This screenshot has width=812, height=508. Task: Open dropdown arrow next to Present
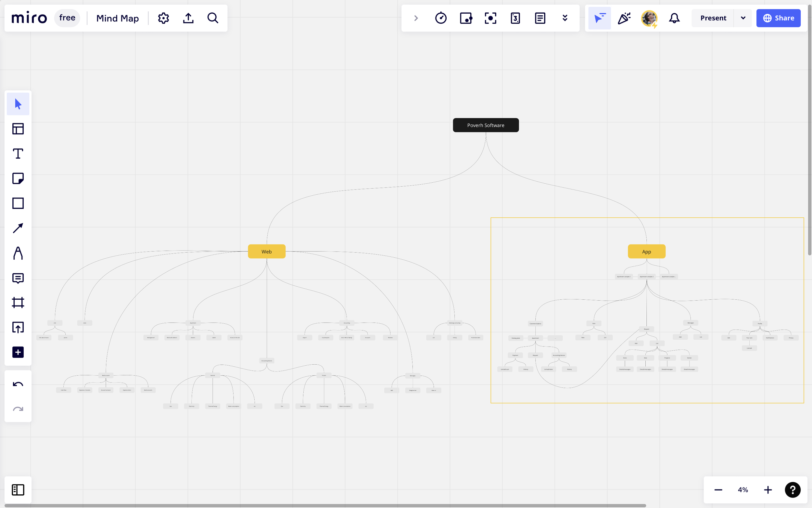(x=743, y=18)
